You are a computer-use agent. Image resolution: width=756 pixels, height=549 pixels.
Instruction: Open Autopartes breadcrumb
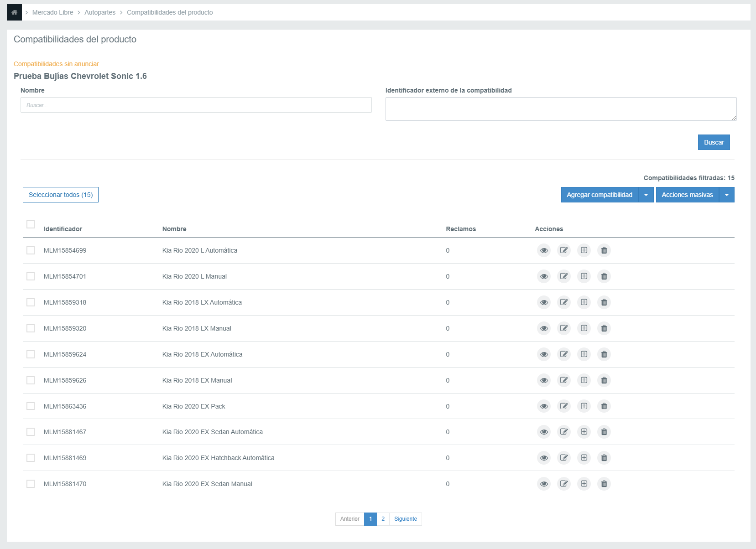[x=100, y=12]
